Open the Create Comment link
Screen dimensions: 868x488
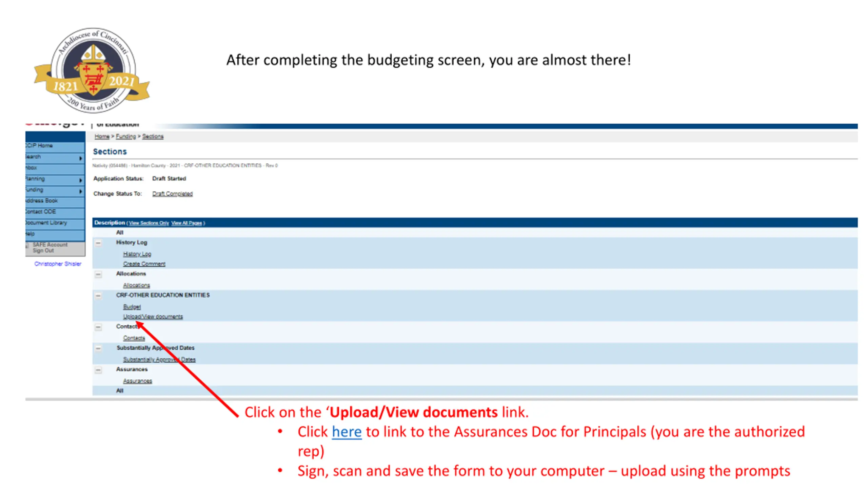click(x=144, y=264)
